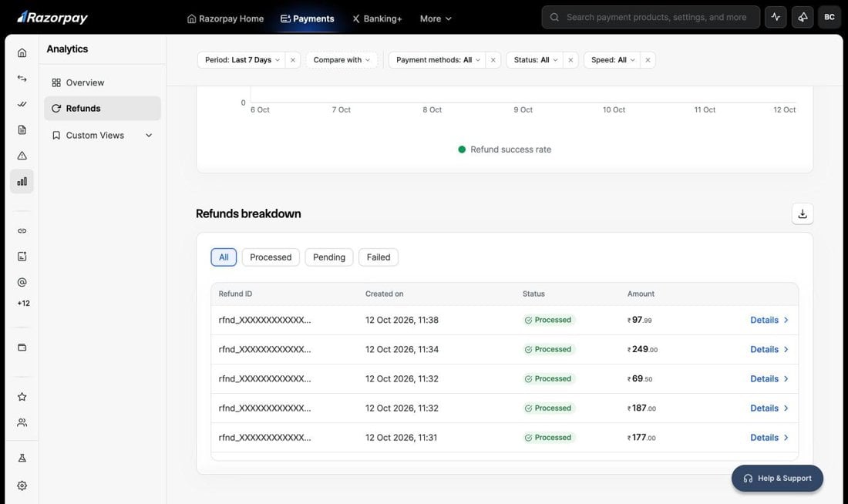The height and width of the screenshot is (504, 848).
Task: Click the 12 Oct 2026, 11:34 cell
Action: pos(402,349)
